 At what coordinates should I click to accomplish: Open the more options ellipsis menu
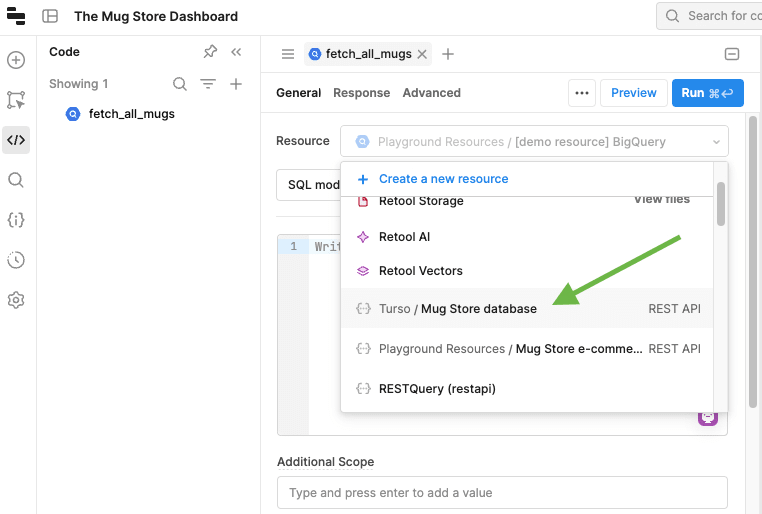[581, 93]
